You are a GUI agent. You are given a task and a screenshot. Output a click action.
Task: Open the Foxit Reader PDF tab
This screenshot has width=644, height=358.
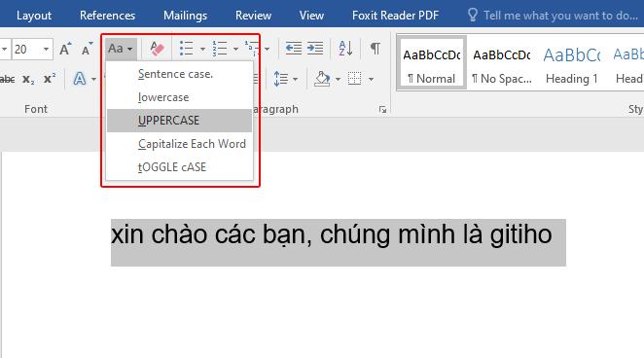395,16
